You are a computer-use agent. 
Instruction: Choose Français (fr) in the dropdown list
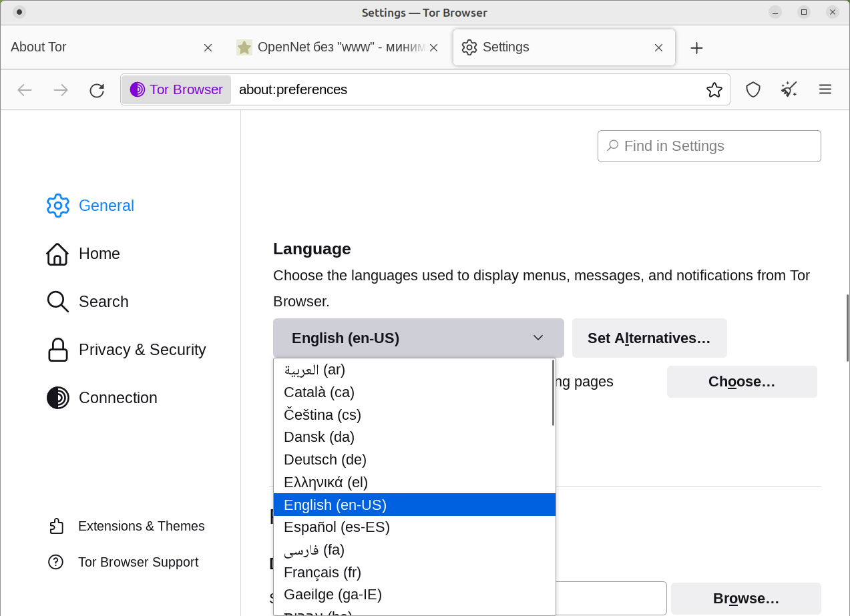(414, 572)
